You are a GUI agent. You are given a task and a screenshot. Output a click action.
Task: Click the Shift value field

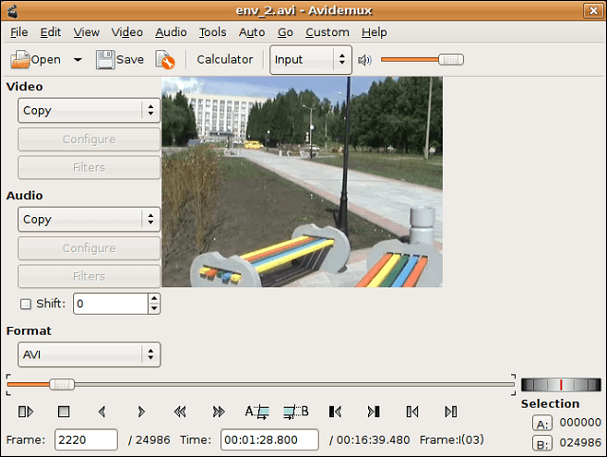click(110, 304)
